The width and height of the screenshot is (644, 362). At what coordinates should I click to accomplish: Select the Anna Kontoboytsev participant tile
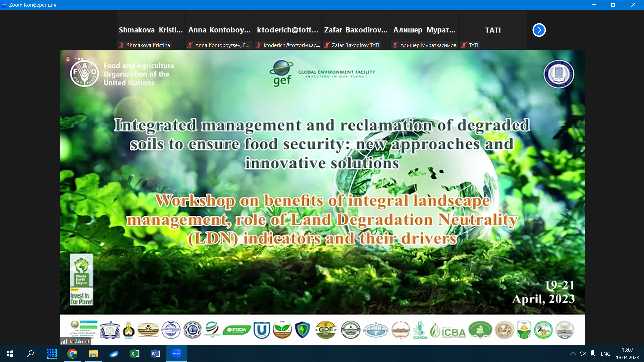pyautogui.click(x=219, y=30)
